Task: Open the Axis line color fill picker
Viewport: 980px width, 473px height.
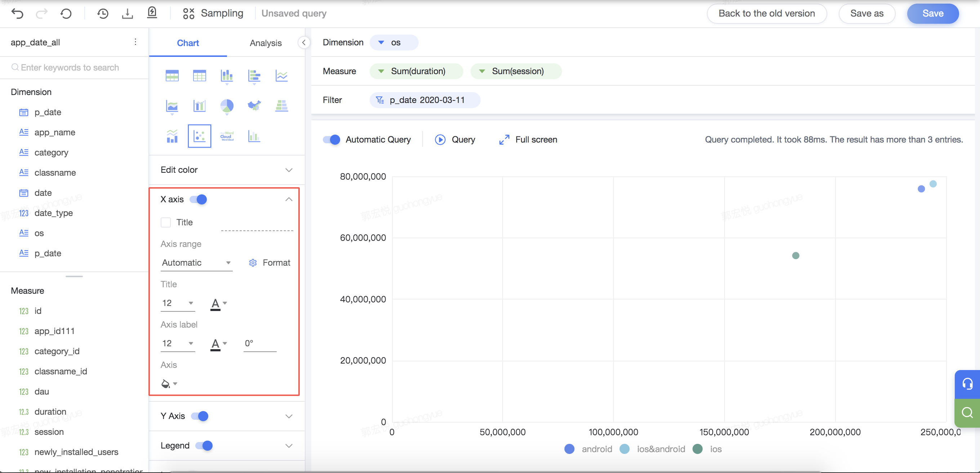Action: tap(169, 384)
